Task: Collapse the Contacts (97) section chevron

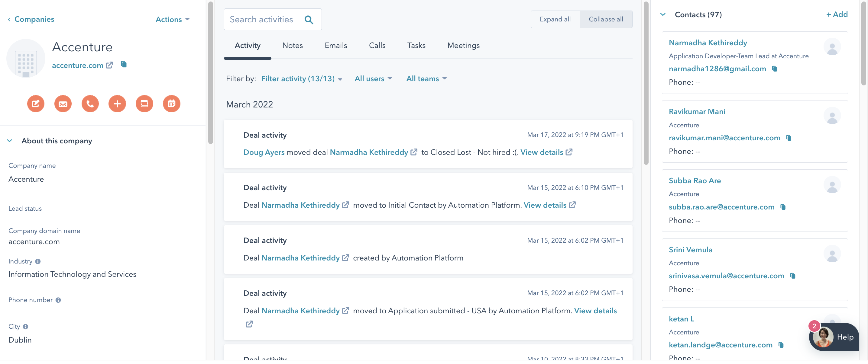Action: point(663,14)
